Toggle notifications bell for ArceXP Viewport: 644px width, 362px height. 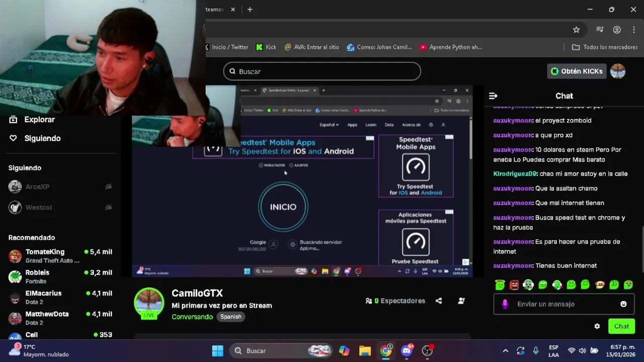[108, 187]
